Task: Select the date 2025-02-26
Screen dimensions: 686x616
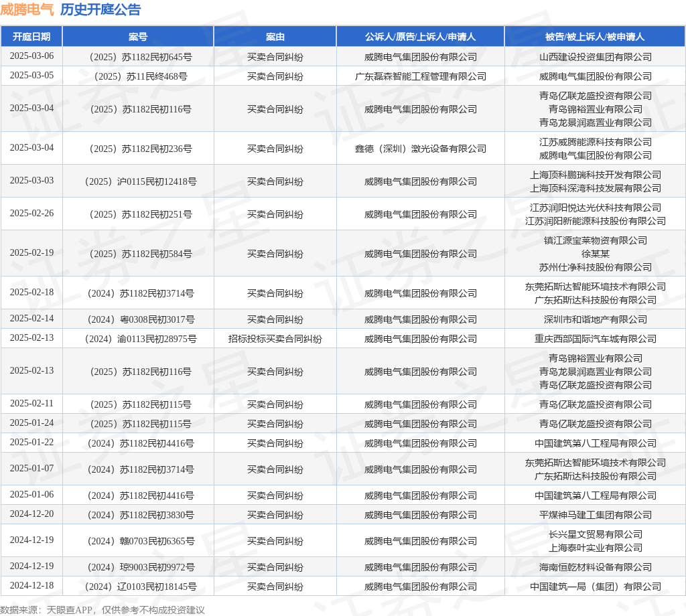Action: [x=32, y=214]
